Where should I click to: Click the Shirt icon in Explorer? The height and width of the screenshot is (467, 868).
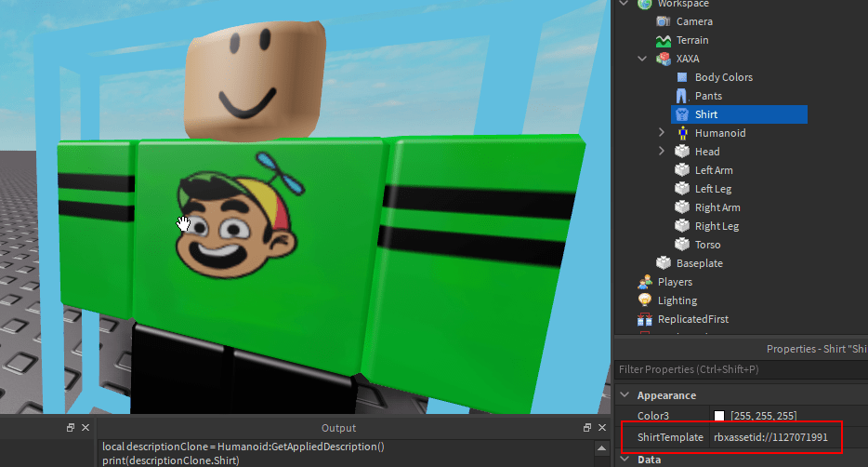[682, 114]
